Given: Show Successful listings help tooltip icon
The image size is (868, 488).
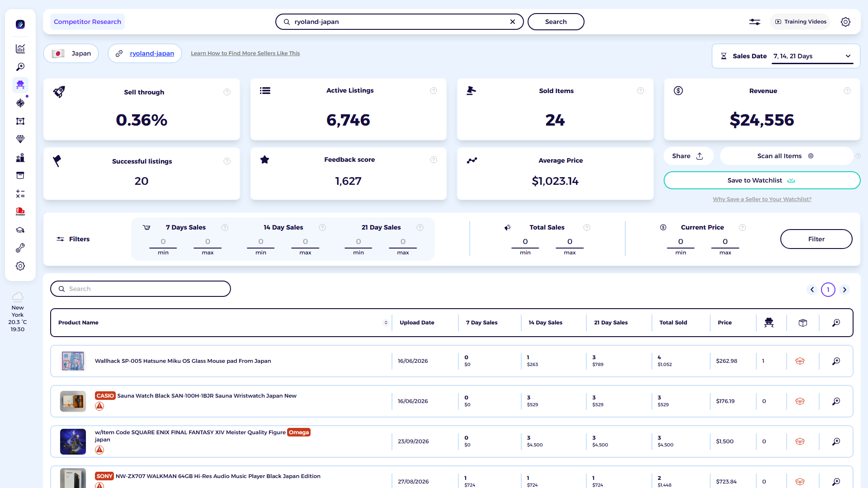Looking at the screenshot, I should (227, 161).
